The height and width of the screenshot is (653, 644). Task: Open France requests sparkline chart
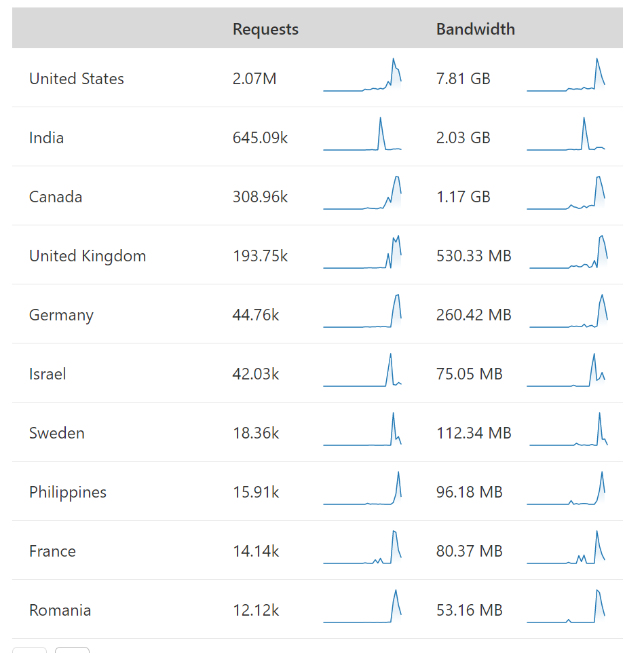[x=362, y=548]
